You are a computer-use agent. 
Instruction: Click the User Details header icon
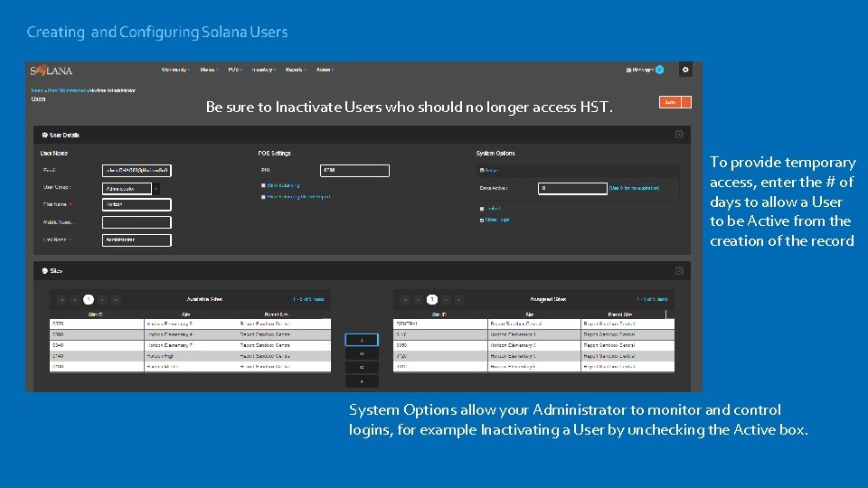click(45, 135)
